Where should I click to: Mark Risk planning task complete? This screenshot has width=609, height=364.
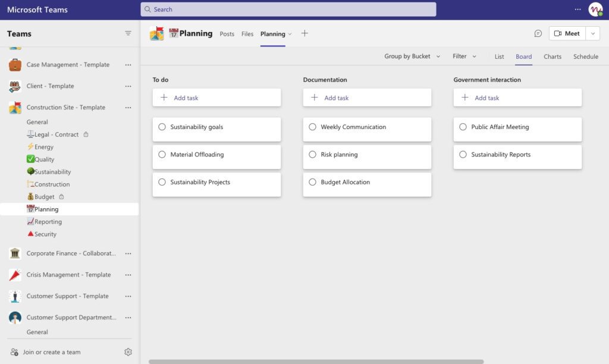click(x=313, y=155)
